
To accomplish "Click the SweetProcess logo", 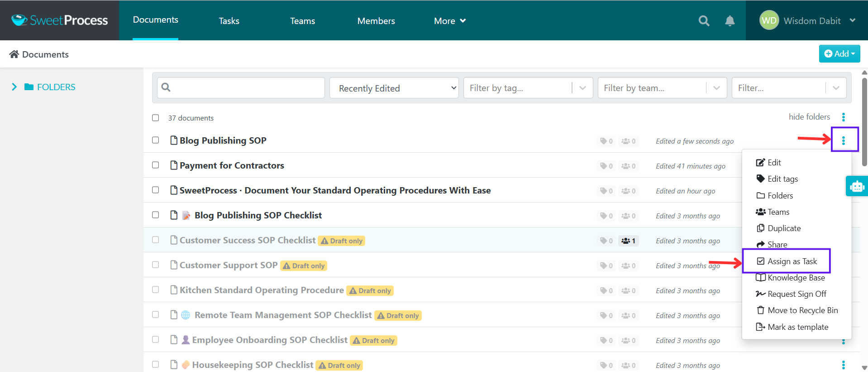I will 60,20.
